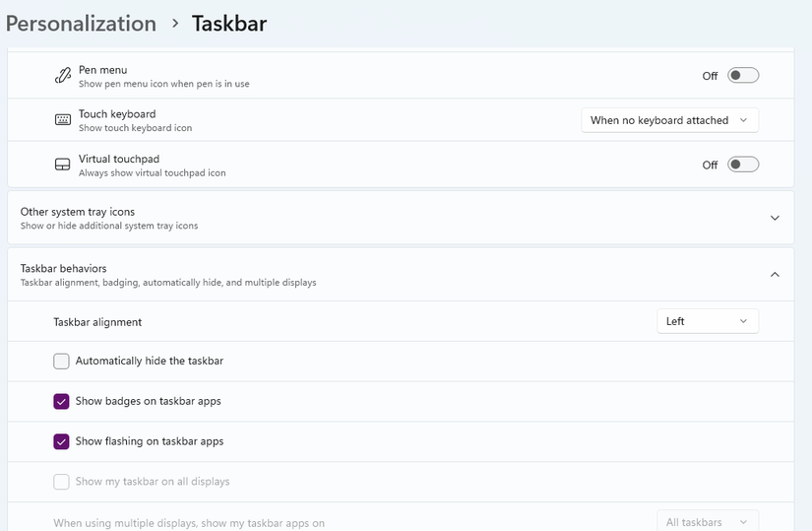Open the Touch keyboard dropdown
This screenshot has height=531, width=812.
pyautogui.click(x=669, y=120)
